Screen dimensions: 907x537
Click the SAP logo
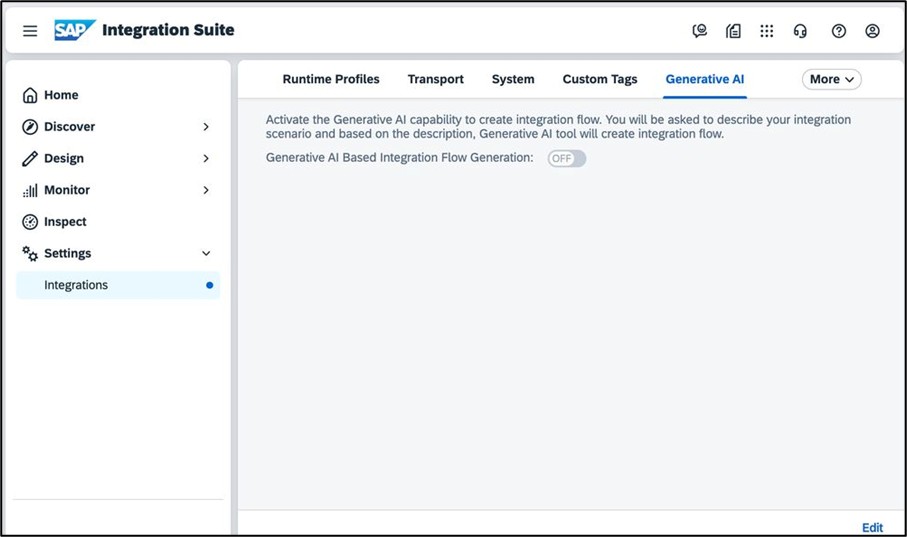[x=75, y=30]
